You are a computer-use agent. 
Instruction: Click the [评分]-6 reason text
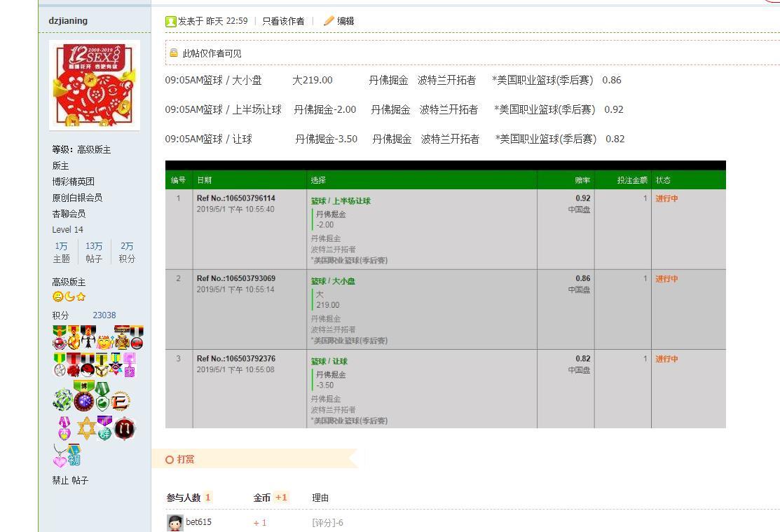(x=327, y=523)
